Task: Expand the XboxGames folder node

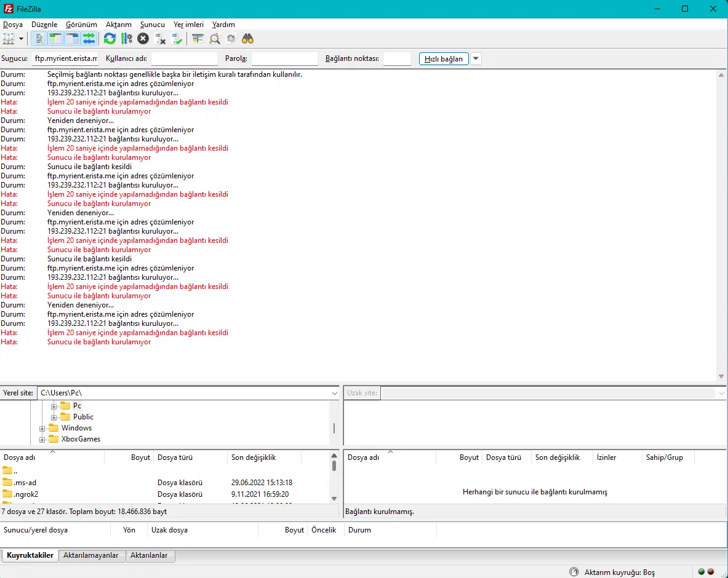Action: pos(42,440)
